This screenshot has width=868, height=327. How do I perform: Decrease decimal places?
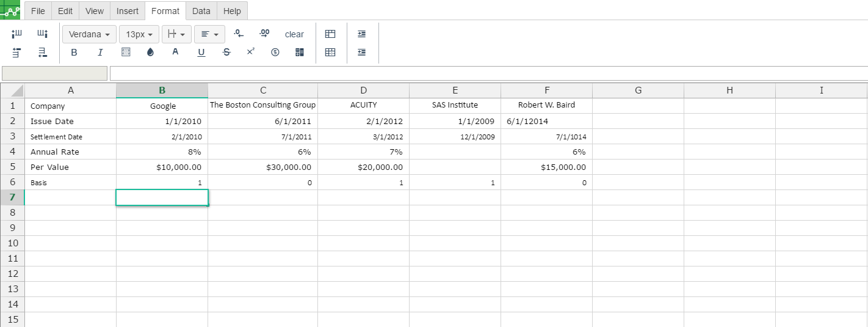(x=239, y=34)
